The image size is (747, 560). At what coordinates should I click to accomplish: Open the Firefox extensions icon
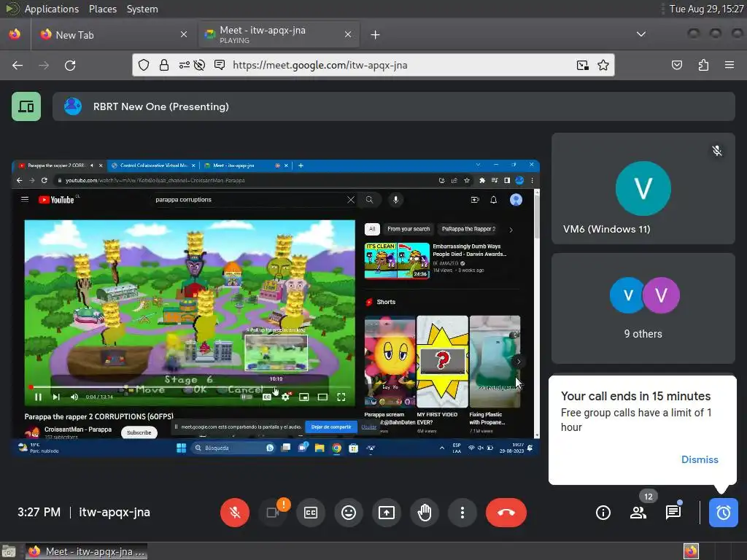coord(703,65)
